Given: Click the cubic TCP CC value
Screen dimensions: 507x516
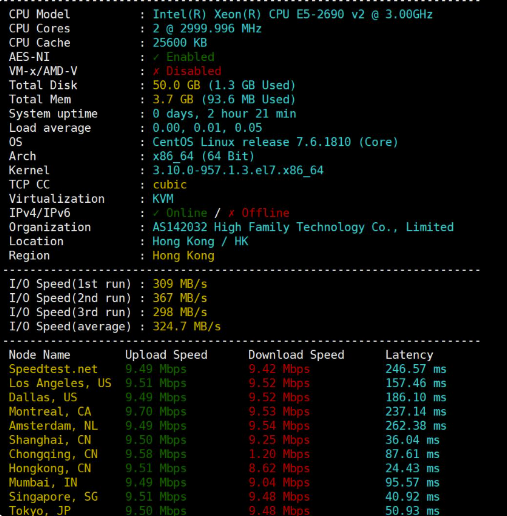Looking at the screenshot, I should 169,185.
